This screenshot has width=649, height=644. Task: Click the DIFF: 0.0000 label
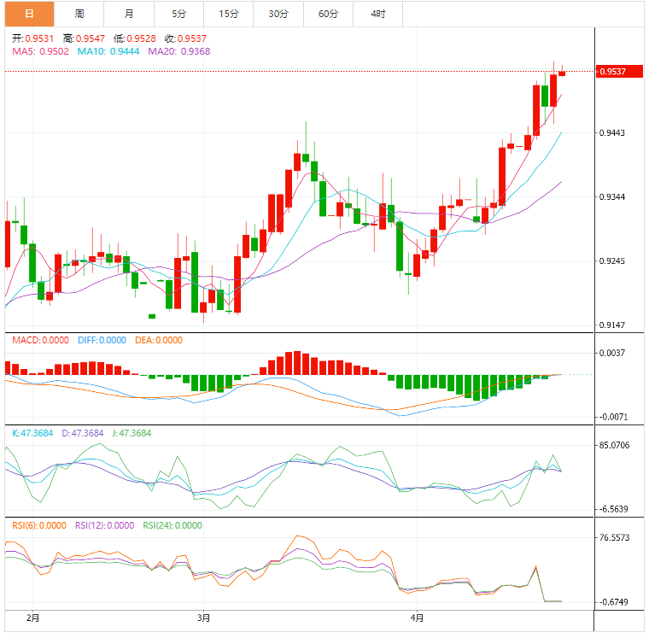[x=102, y=340]
